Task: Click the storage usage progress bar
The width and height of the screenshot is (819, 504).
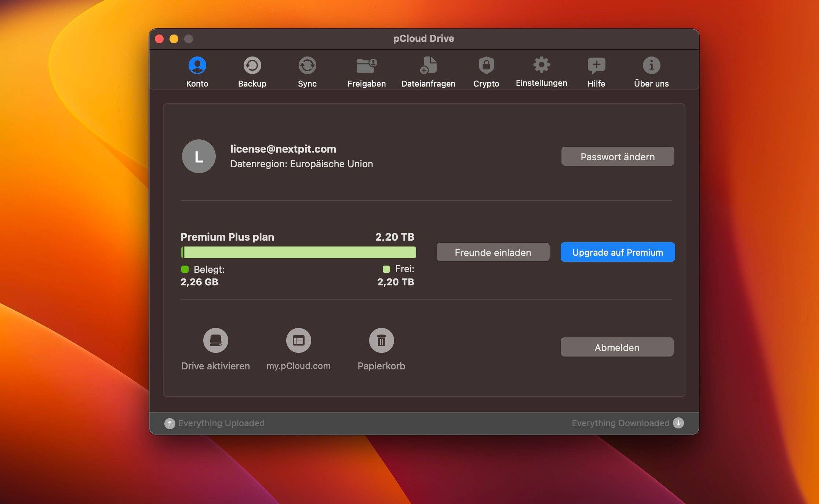Action: [x=298, y=252]
